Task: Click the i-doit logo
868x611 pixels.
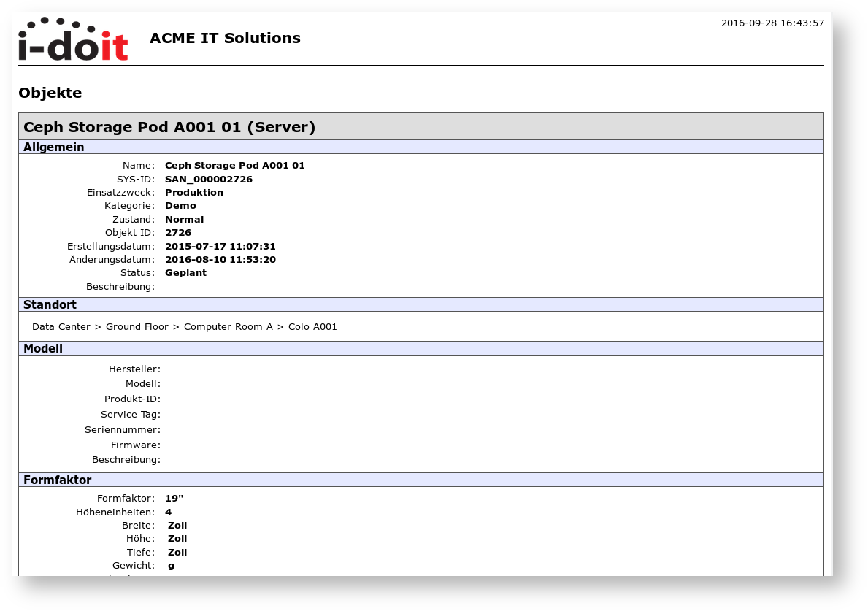Action: pyautogui.click(x=73, y=39)
